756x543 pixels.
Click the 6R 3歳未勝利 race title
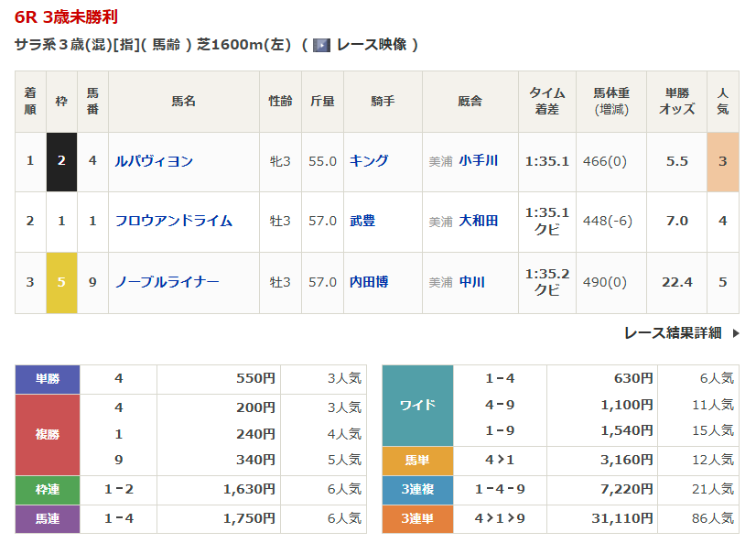[66, 17]
